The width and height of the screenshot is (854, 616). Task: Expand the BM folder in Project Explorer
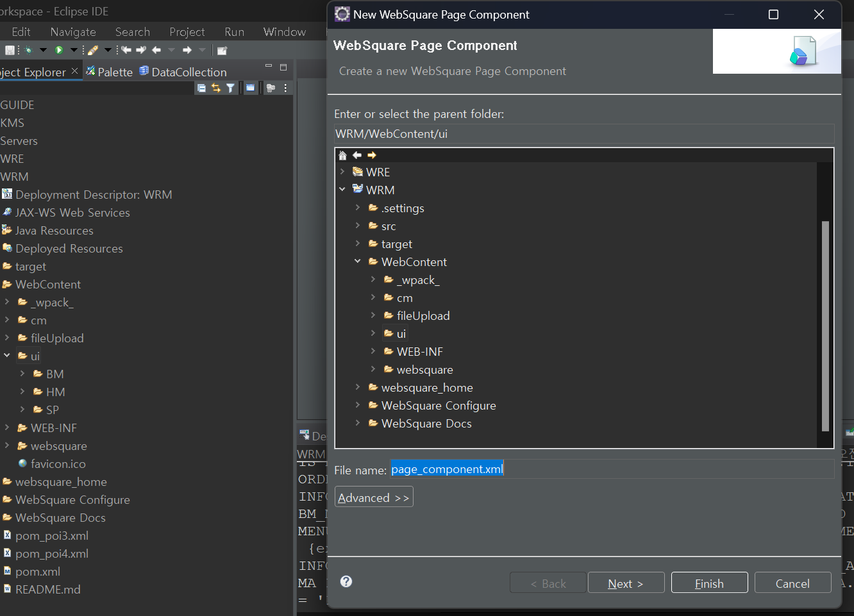click(22, 374)
